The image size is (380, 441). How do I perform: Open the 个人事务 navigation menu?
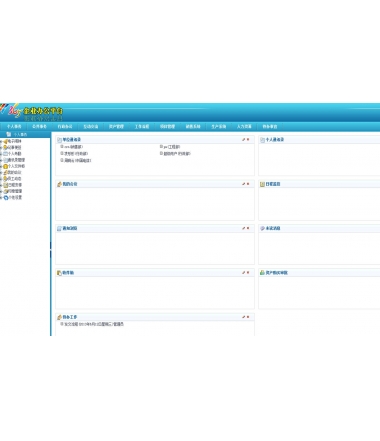(14, 127)
